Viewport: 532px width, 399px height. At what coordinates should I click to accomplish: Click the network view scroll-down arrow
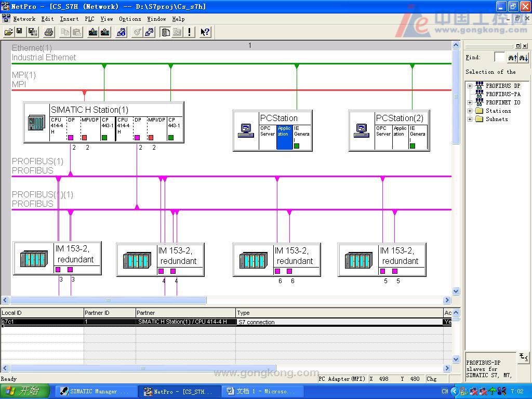click(x=456, y=291)
